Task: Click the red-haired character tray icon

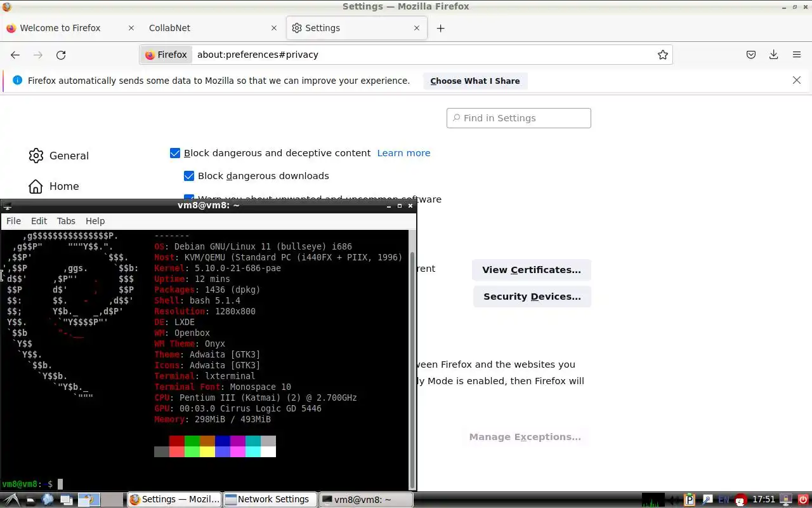Action: click(740, 500)
